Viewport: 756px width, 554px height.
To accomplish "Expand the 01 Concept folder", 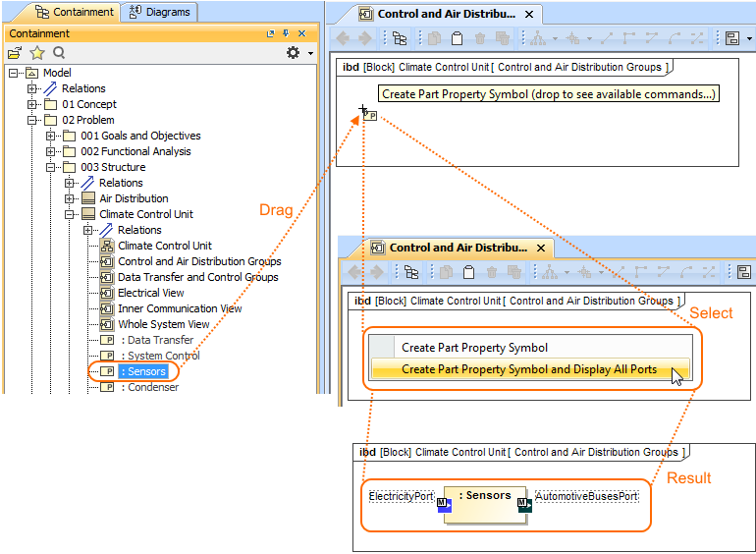I will pyautogui.click(x=32, y=104).
